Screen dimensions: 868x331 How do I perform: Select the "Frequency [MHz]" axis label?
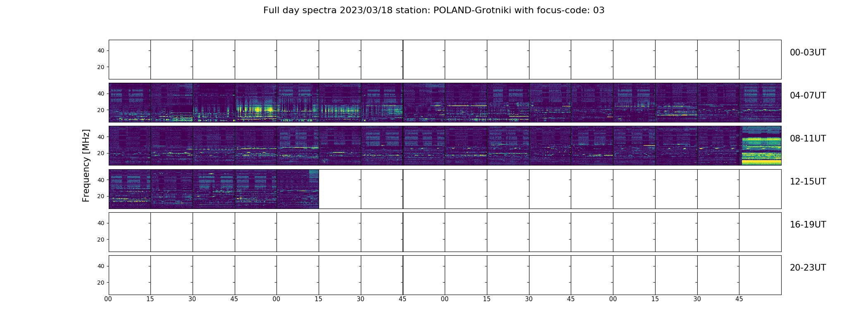(86, 165)
